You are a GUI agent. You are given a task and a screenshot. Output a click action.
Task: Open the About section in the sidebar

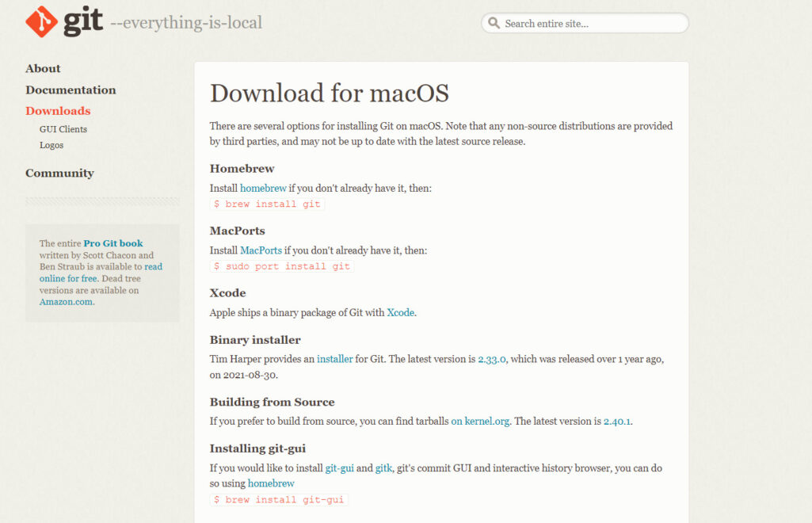click(x=43, y=68)
